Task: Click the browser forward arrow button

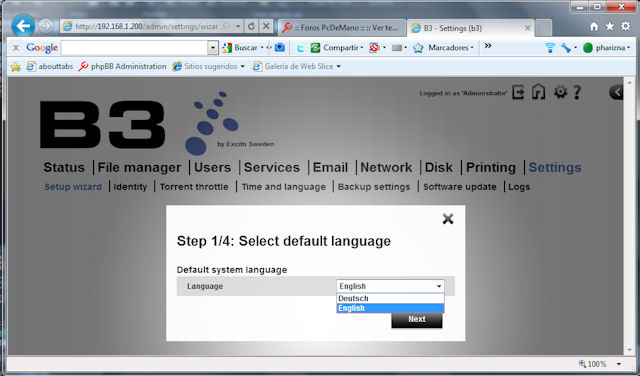Action: [x=45, y=26]
